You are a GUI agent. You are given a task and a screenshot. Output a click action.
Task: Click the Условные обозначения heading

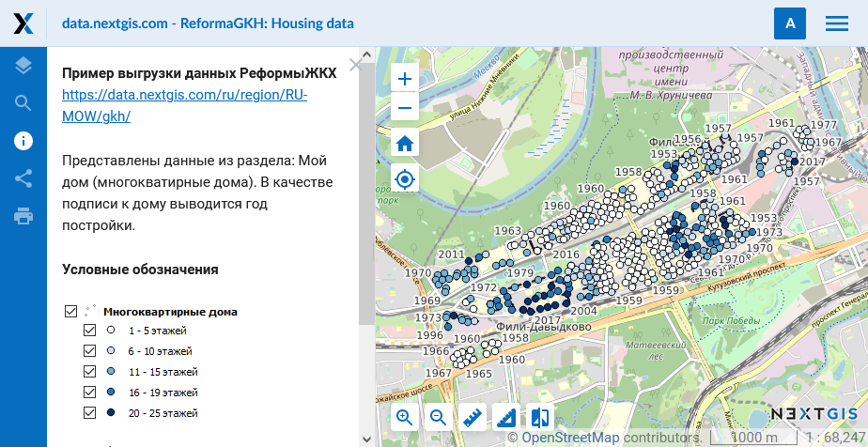click(140, 270)
